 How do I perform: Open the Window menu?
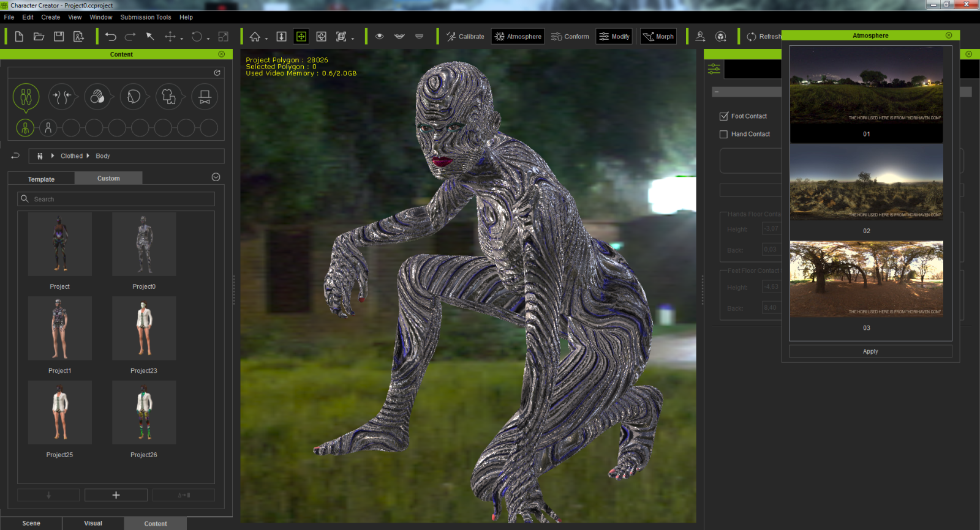pos(101,17)
